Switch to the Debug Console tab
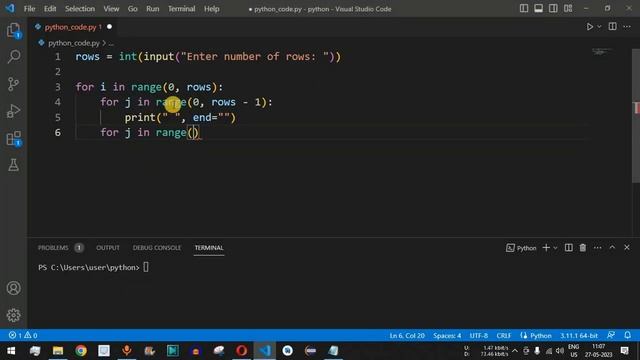The image size is (640, 360). pyautogui.click(x=157, y=248)
